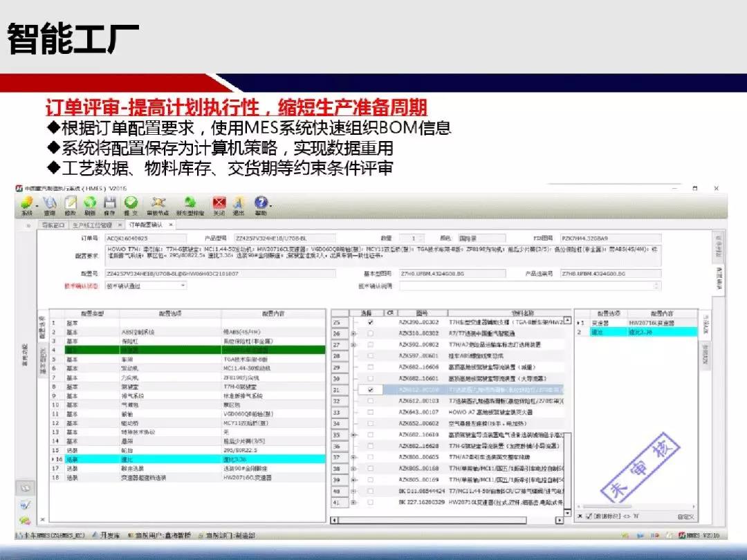Sort by the 图号 column header
The height and width of the screenshot is (560, 747).
tap(421, 313)
